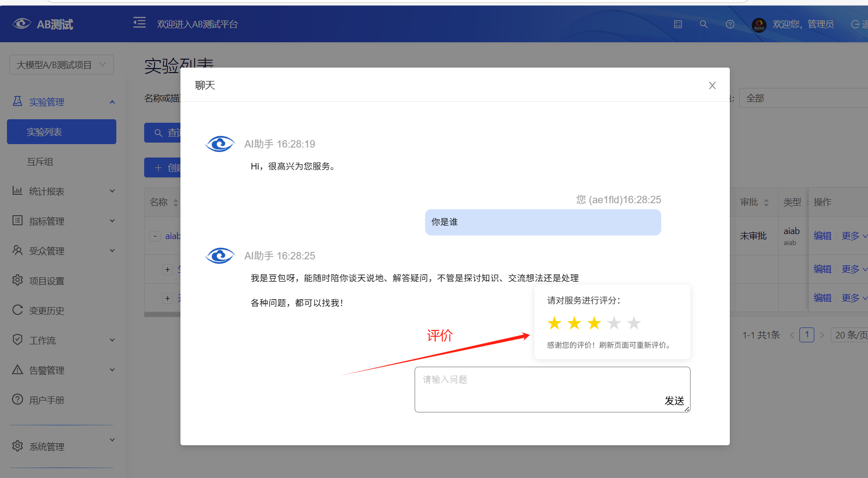This screenshot has height=478, width=868.
Task: Open the 用户手册 sidebar item
Action: coord(47,400)
